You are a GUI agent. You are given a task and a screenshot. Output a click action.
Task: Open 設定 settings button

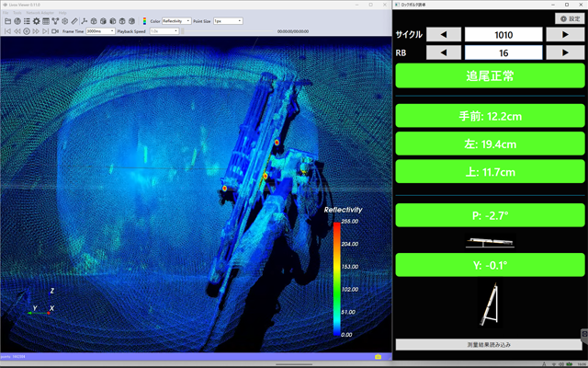pos(570,18)
